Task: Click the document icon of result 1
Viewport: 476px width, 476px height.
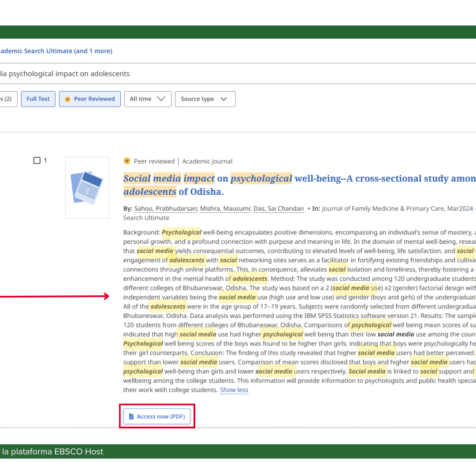Action: click(x=87, y=187)
